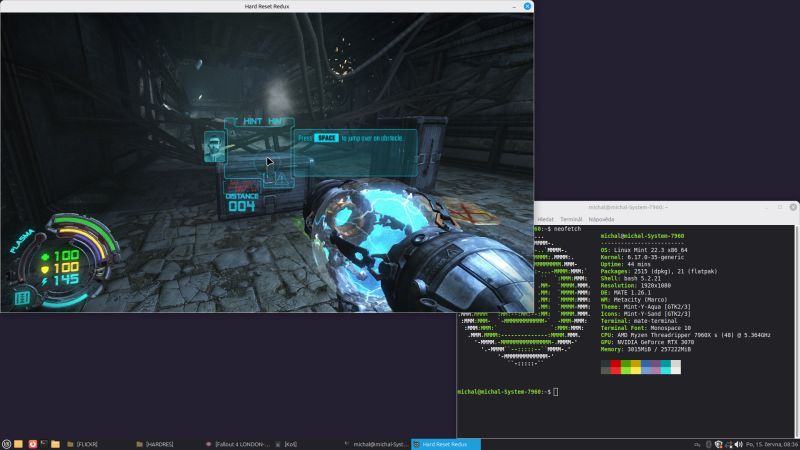Launch the red app icon in panel
The width and height of the screenshot is (800, 450).
[x=33, y=444]
